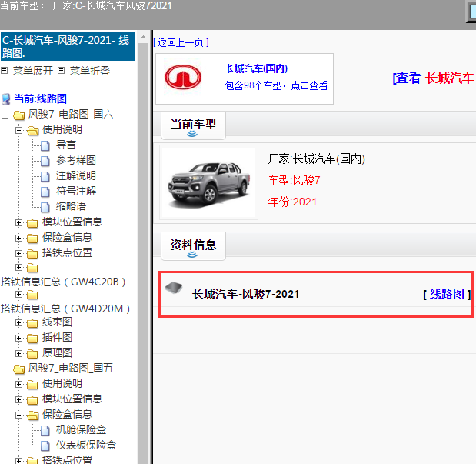
Task: Click the page icon next to 仪表板保险盒
Action: 45,446
